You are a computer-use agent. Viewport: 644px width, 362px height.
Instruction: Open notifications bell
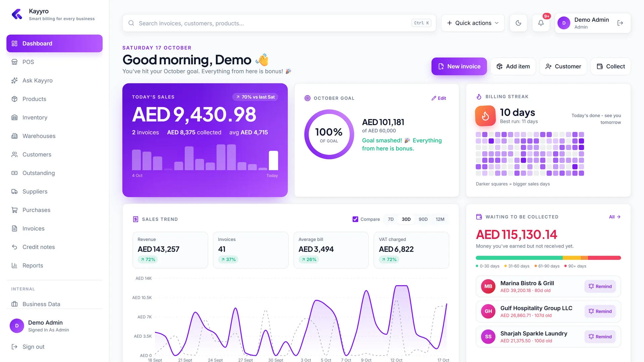(x=541, y=23)
